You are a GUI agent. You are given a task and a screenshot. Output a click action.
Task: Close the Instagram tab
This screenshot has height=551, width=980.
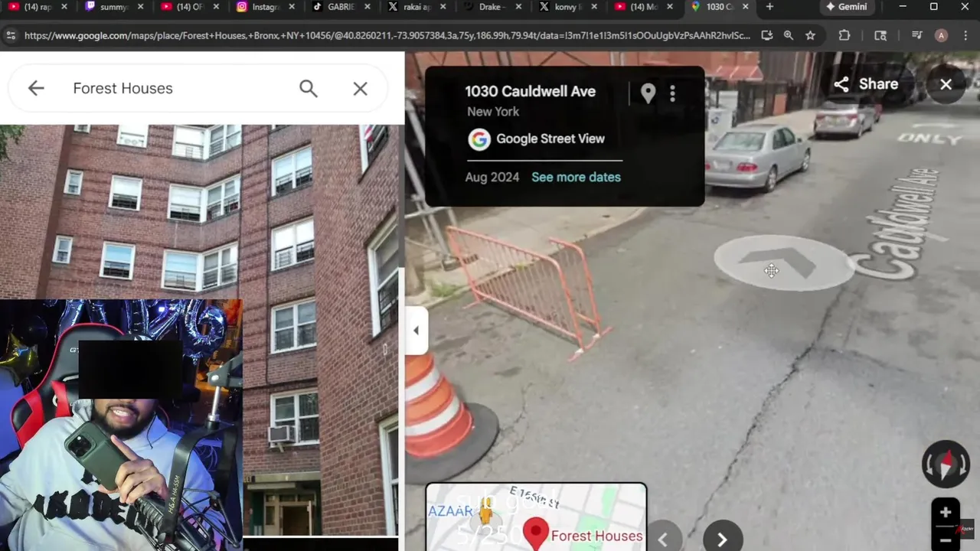291,7
